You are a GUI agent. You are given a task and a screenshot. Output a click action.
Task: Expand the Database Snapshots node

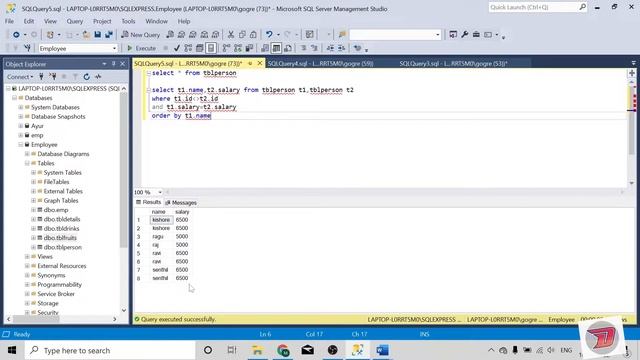[21, 117]
